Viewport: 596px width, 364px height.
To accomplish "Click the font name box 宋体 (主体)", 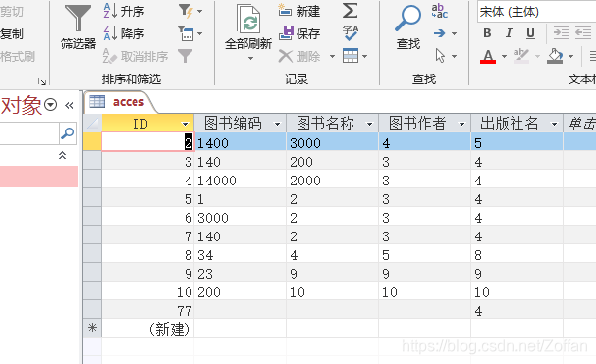I will coord(537,12).
